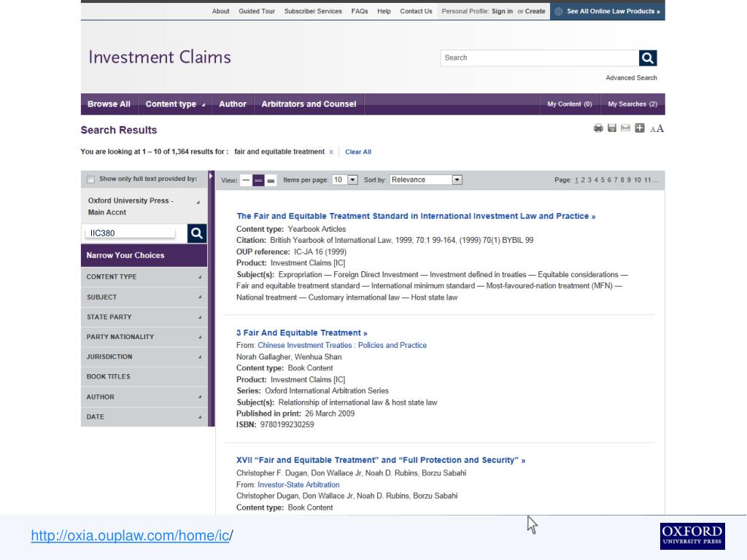Viewport: 747px width, 560px height.
Task: Click into the main Search field
Action: tap(539, 58)
